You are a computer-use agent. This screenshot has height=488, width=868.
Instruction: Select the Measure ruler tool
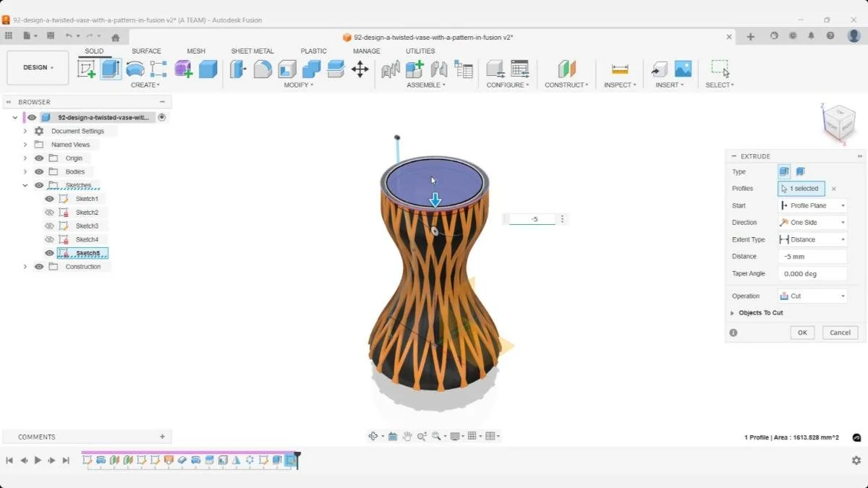pos(620,69)
